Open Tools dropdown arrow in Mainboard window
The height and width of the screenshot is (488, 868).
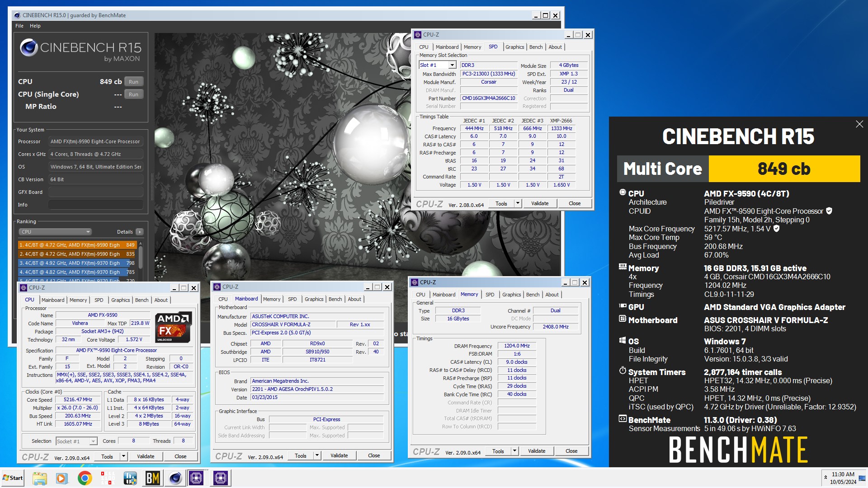(x=317, y=455)
